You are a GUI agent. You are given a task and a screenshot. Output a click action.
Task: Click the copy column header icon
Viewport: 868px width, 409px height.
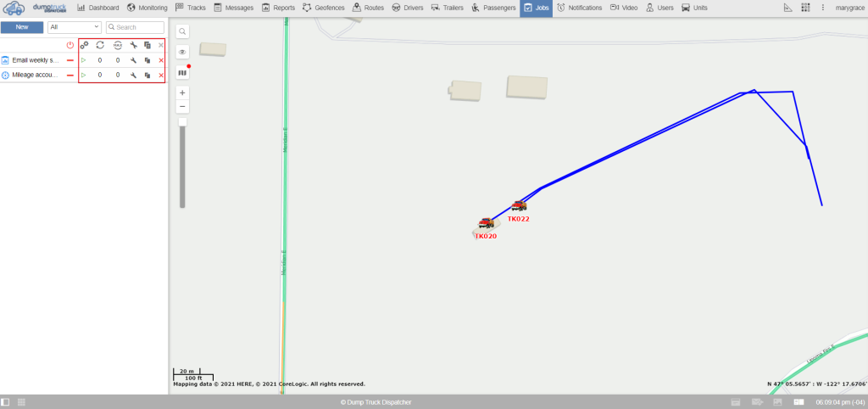147,45
